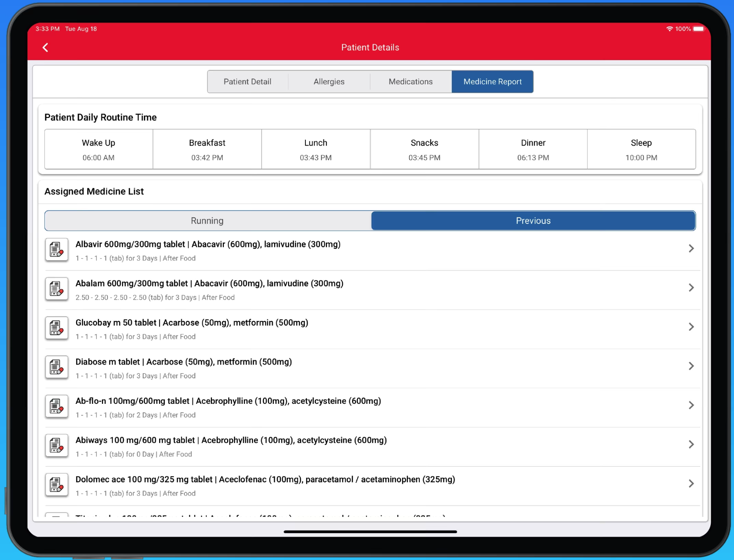Open Dolomec ace 100 mg/325 mg entry
The width and height of the screenshot is (734, 560).
click(372, 486)
